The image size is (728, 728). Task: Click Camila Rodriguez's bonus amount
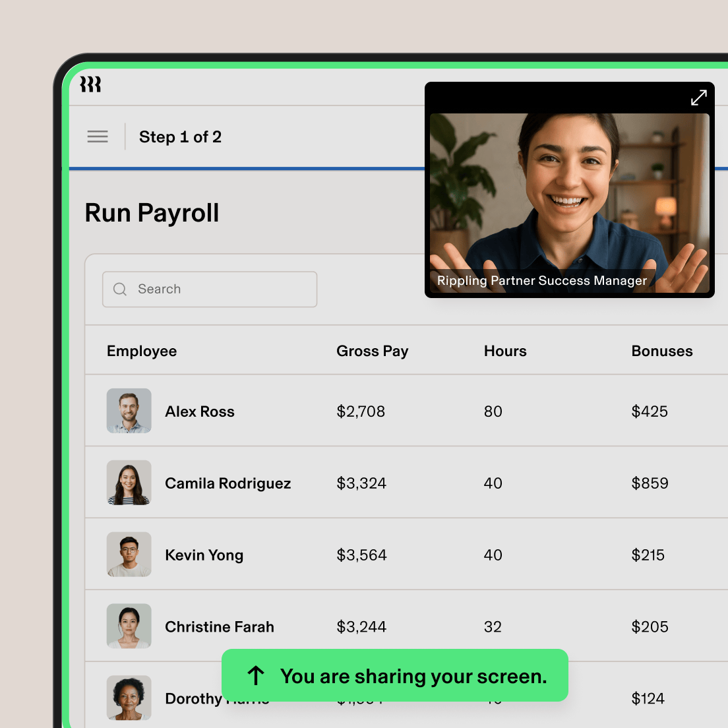point(650,483)
